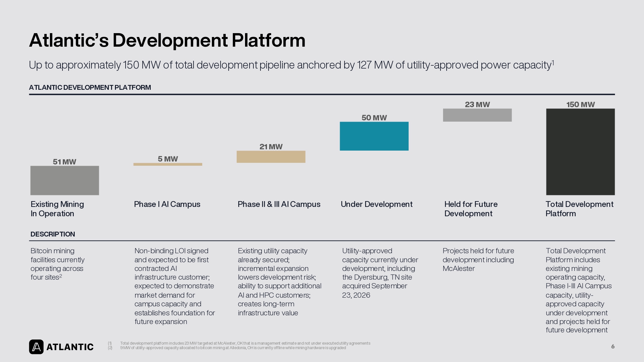Click the Under Development label
Screen dimensions: 644x362
pyautogui.click(x=376, y=204)
